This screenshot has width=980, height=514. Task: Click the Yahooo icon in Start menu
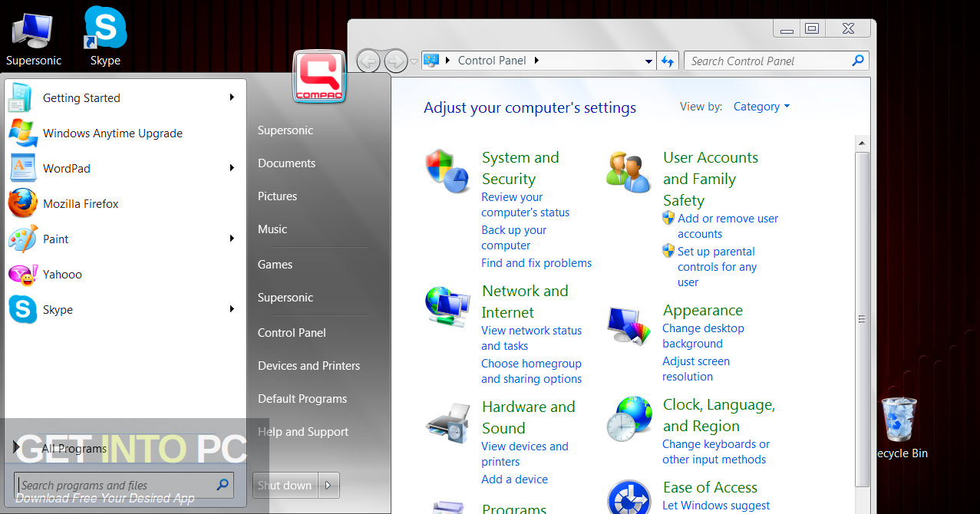click(x=23, y=274)
